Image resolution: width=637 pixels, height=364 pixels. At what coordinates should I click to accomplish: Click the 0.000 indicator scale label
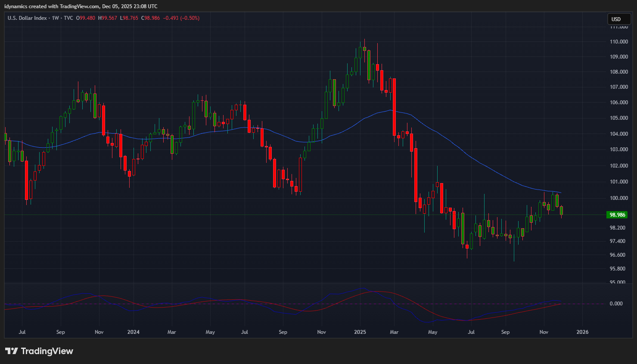click(616, 304)
